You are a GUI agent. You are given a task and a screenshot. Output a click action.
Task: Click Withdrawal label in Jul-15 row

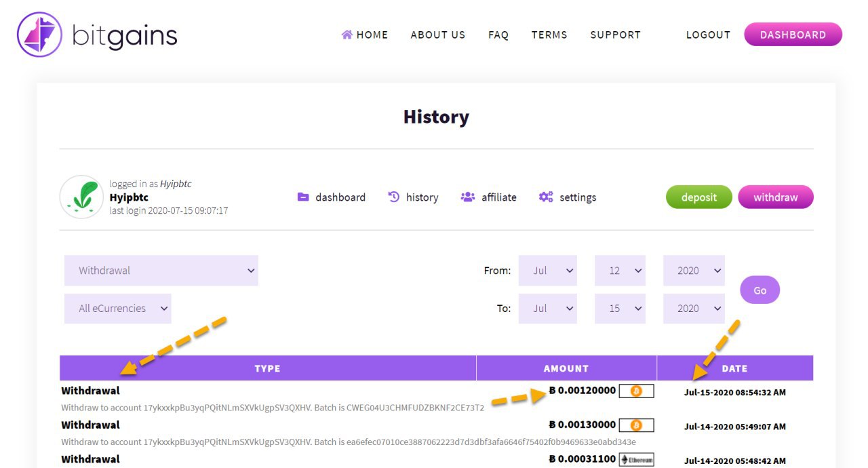90,391
